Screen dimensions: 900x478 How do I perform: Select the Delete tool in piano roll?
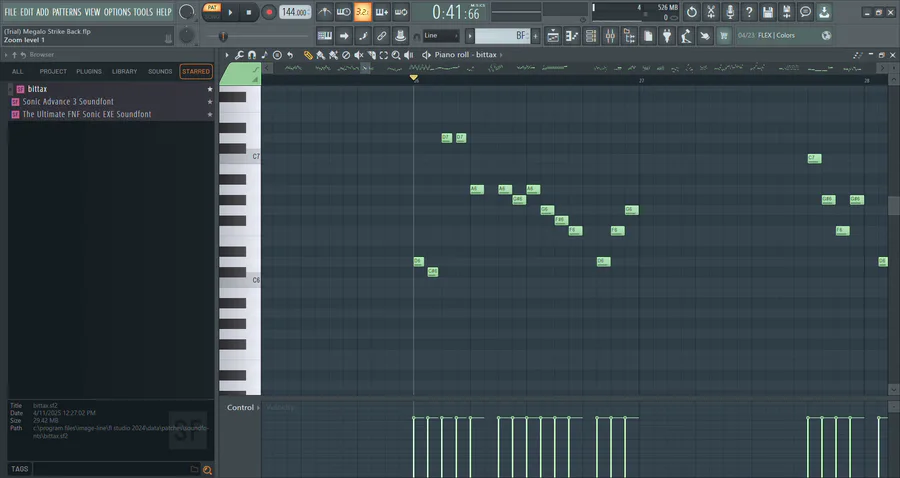tap(346, 55)
